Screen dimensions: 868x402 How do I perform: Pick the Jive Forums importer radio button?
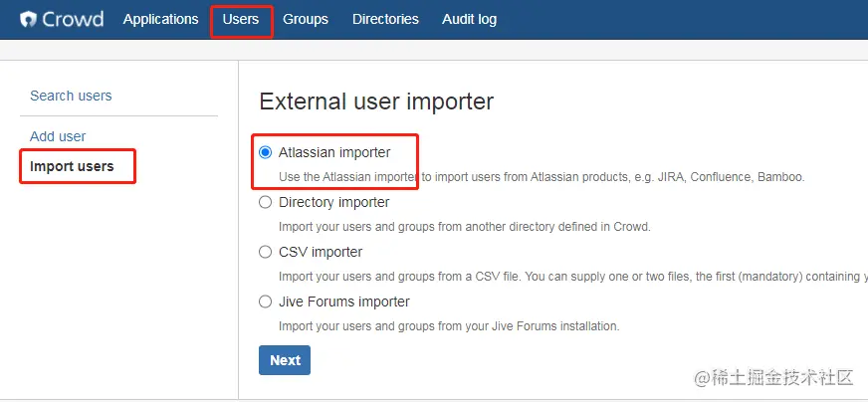265,301
